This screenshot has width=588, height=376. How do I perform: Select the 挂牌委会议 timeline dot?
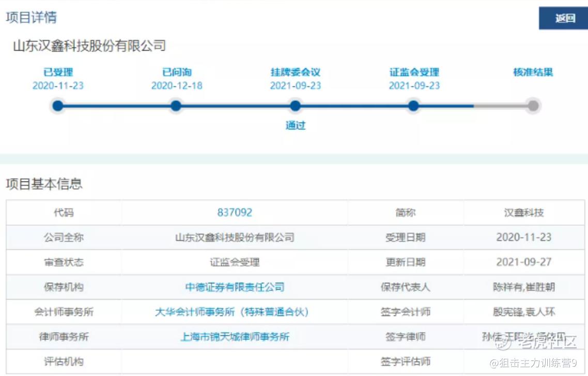tap(295, 106)
